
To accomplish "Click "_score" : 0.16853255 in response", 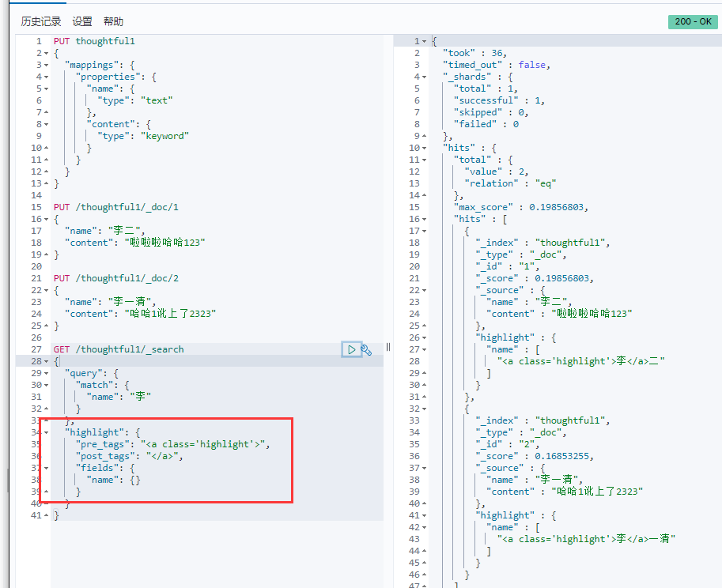I will [535, 457].
